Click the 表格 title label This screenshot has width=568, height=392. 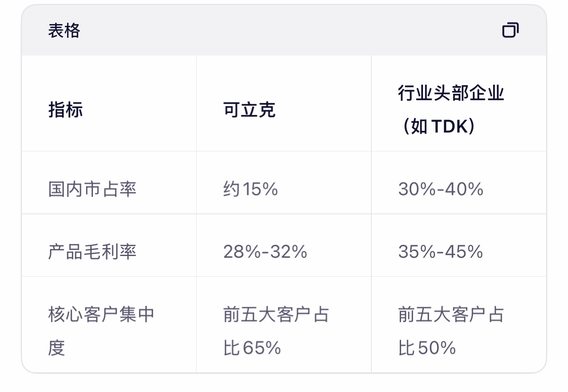coord(64,31)
